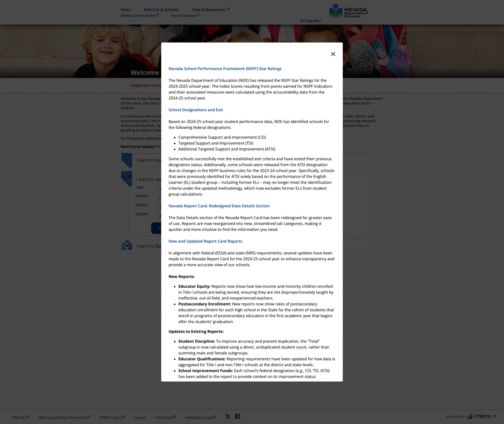Click the external-link icon beside NDE Site

(x=28, y=417)
